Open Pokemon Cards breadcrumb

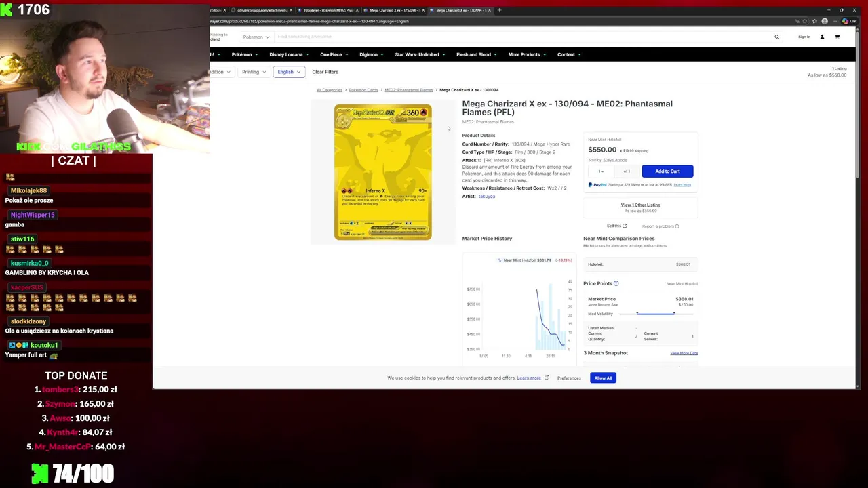tap(363, 90)
